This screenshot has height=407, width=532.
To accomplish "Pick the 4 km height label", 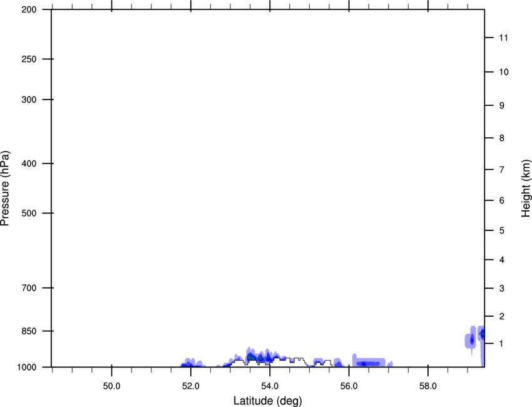I will pyautogui.click(x=502, y=260).
